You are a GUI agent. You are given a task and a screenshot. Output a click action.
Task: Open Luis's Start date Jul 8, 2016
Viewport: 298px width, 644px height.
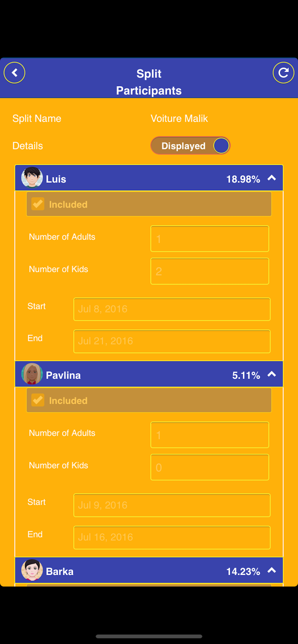[172, 309]
